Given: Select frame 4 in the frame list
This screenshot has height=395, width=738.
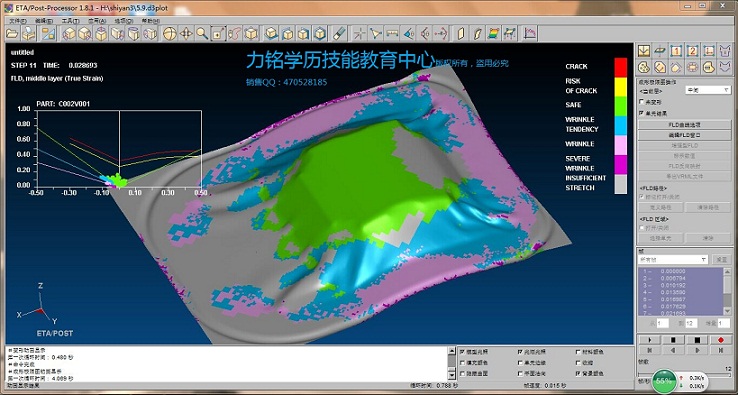Looking at the screenshot, I should click(x=681, y=292).
